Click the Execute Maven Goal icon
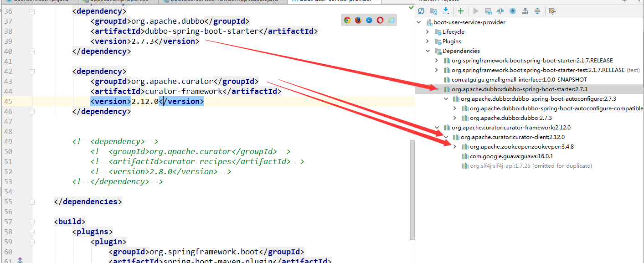The height and width of the screenshot is (263, 644). (x=488, y=11)
